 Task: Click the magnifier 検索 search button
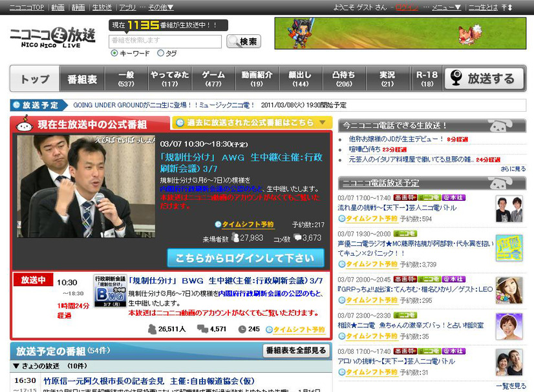[244, 41]
